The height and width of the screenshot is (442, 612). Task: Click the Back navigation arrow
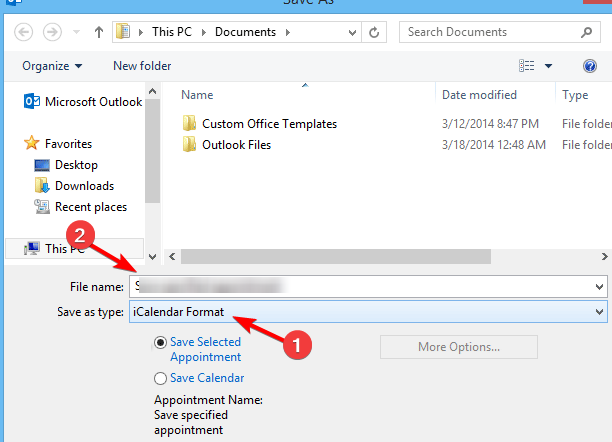tap(23, 32)
